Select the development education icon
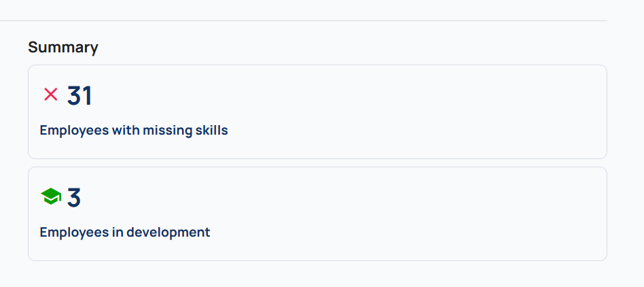This screenshot has width=644, height=287. (51, 196)
